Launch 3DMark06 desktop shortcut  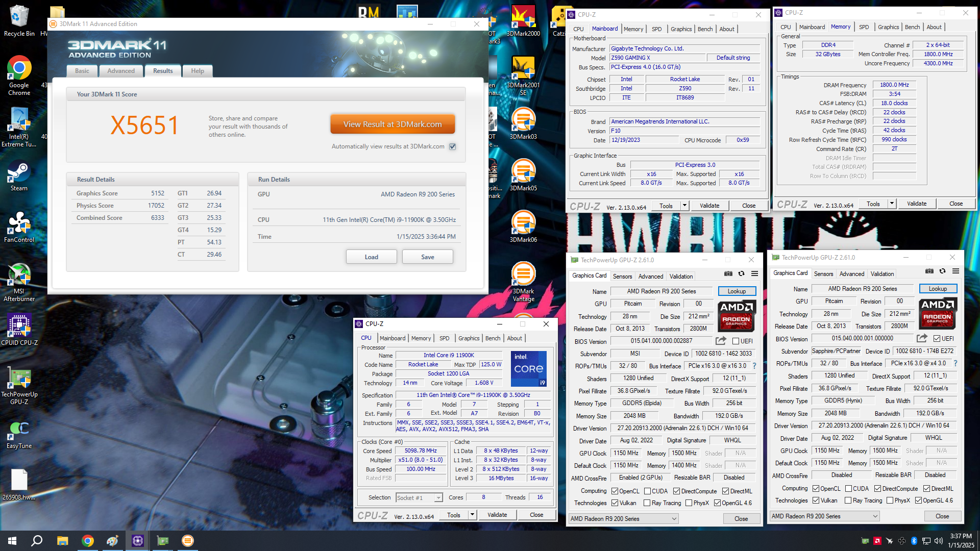[x=523, y=227]
